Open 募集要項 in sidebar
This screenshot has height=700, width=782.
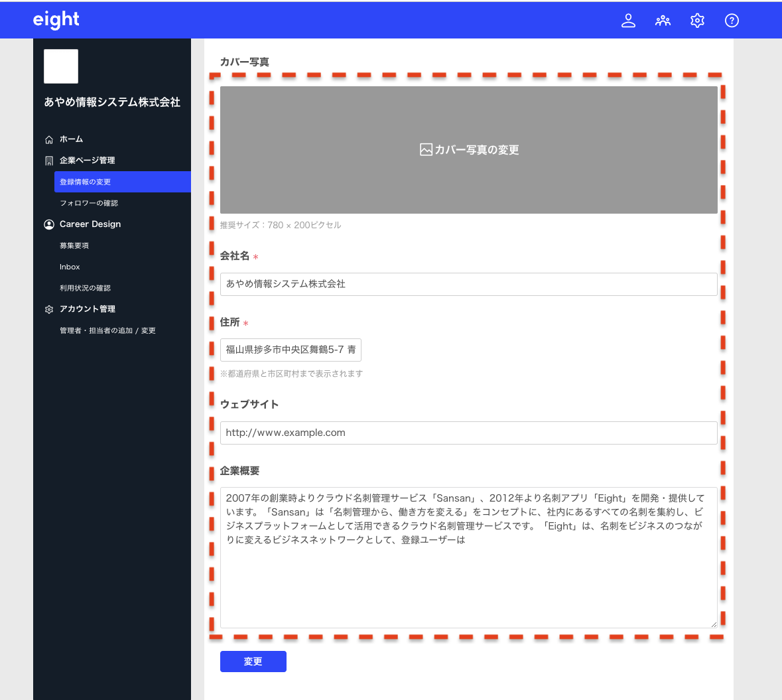(x=74, y=245)
